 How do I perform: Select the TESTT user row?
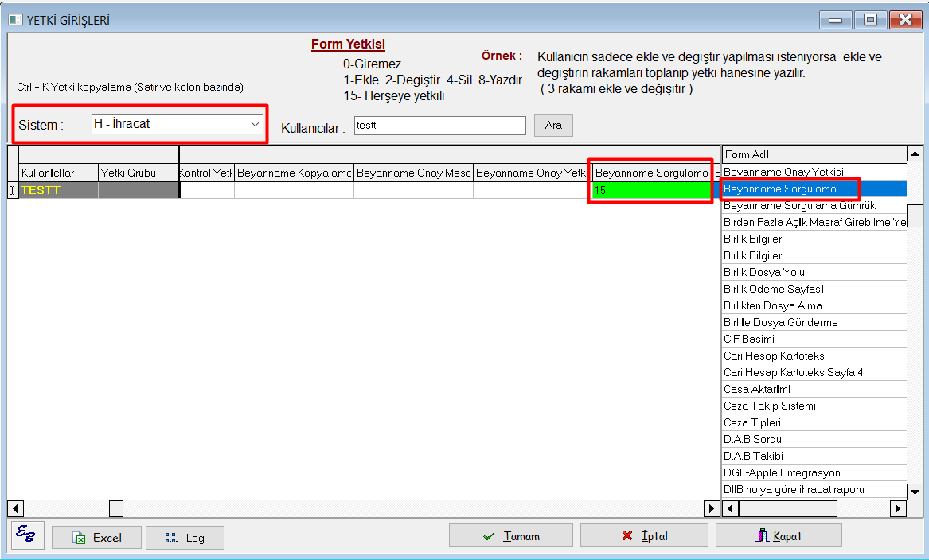pos(58,190)
